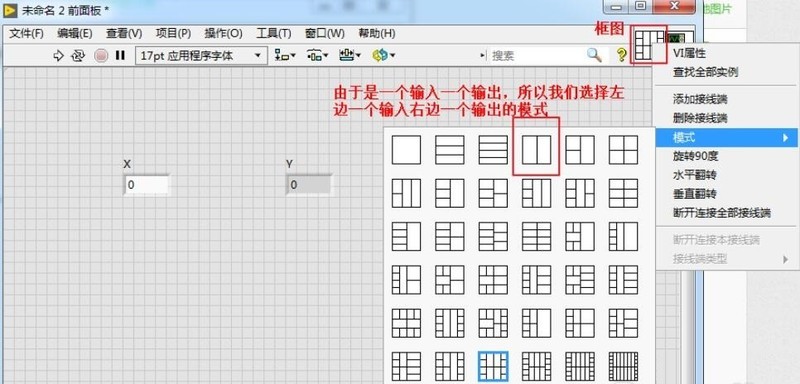Screen dimensions: 800x384
Task: Select 垂直翻转 in the context menu
Action: pyautogui.click(x=694, y=194)
